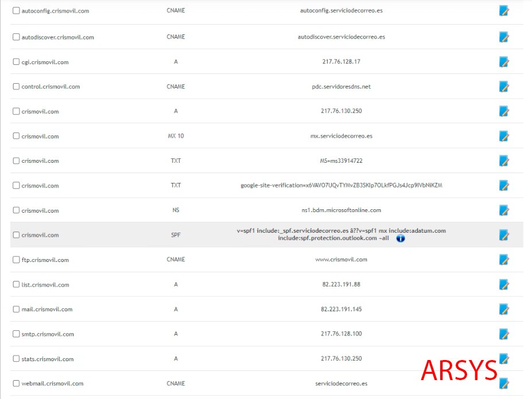532x399 pixels.
Task: Edit the NS record for ns1.bdm.microsoftonline.com
Action: coord(504,210)
